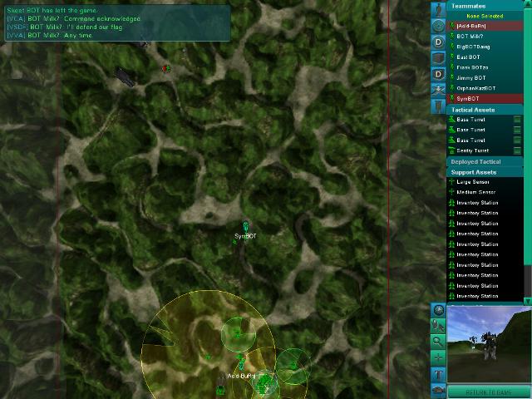Select teammate East BOT
The height and width of the screenshot is (399, 532).
pyautogui.click(x=485, y=57)
